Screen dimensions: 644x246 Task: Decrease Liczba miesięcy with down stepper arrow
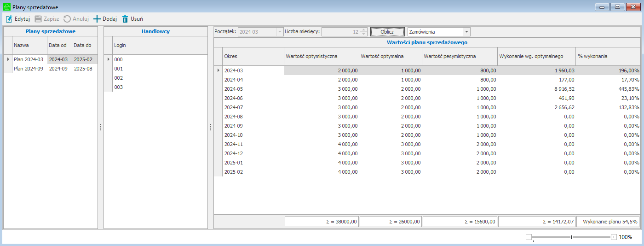point(363,34)
